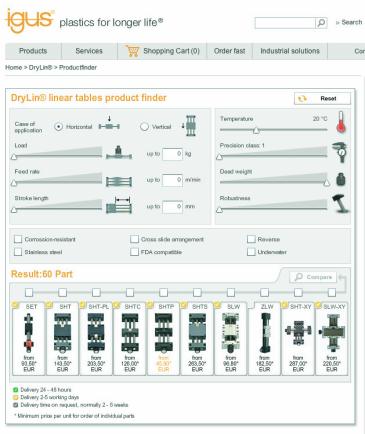365x434 pixels.
Task: Click the vertical application diagram icon
Action: [190, 126]
